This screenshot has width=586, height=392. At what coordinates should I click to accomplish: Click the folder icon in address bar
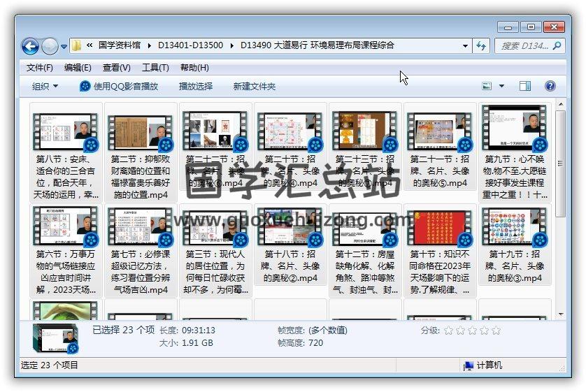click(77, 45)
